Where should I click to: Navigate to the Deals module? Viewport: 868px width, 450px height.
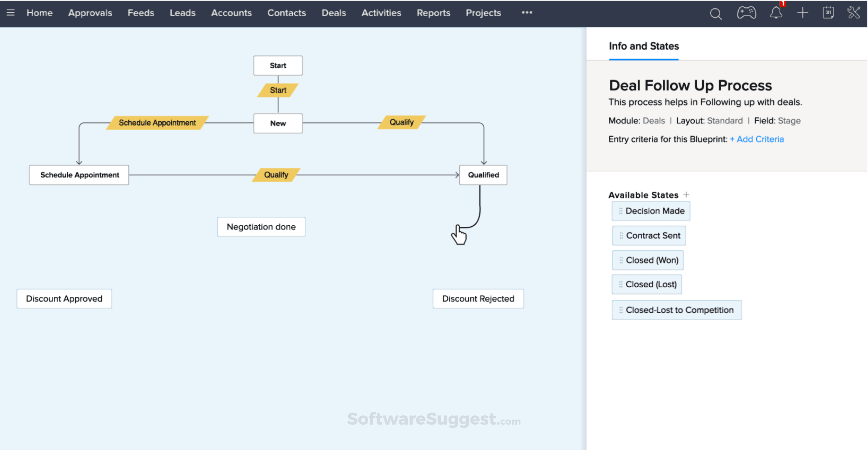334,13
